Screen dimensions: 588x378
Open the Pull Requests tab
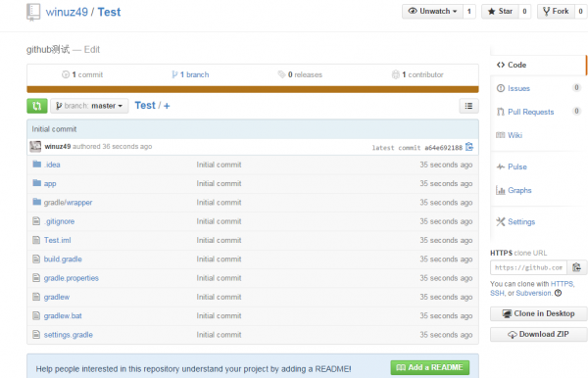coord(530,112)
